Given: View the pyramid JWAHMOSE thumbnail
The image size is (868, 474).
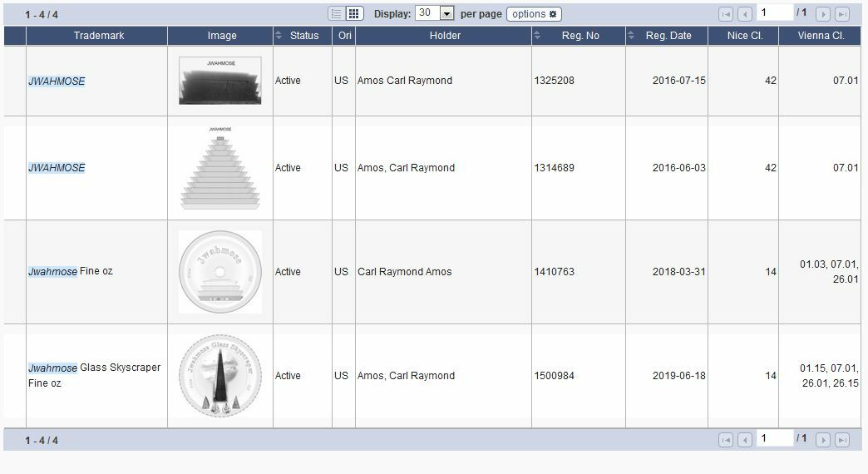Looking at the screenshot, I should coord(220,168).
